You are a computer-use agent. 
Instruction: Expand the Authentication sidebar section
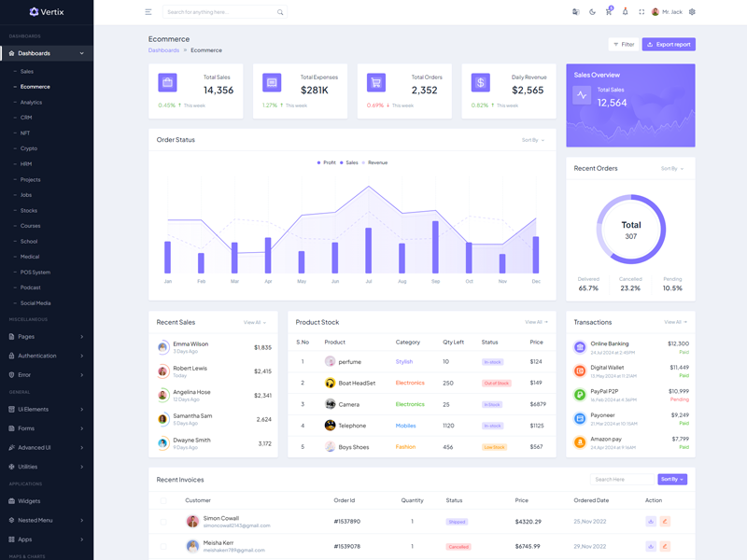(47, 356)
